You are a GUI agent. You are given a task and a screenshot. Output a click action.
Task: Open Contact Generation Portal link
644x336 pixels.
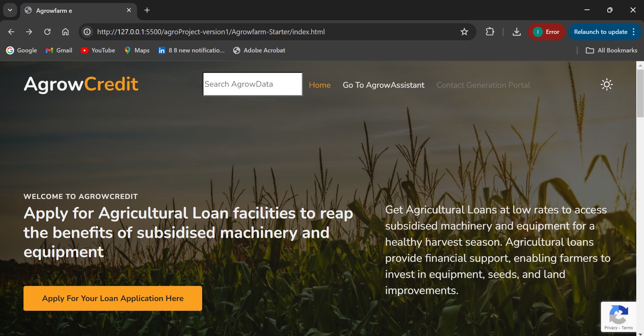(483, 85)
